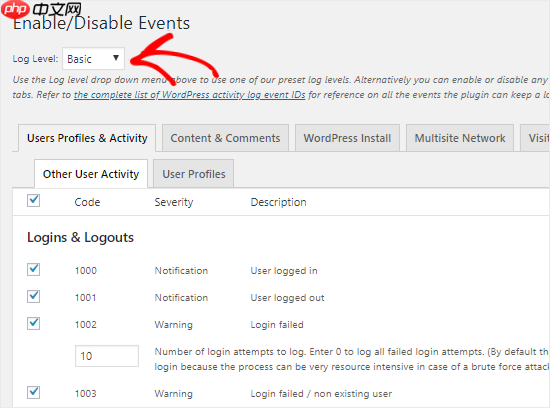Image resolution: width=550 pixels, height=408 pixels.
Task: Open the Content & Comments tab
Action: [225, 138]
